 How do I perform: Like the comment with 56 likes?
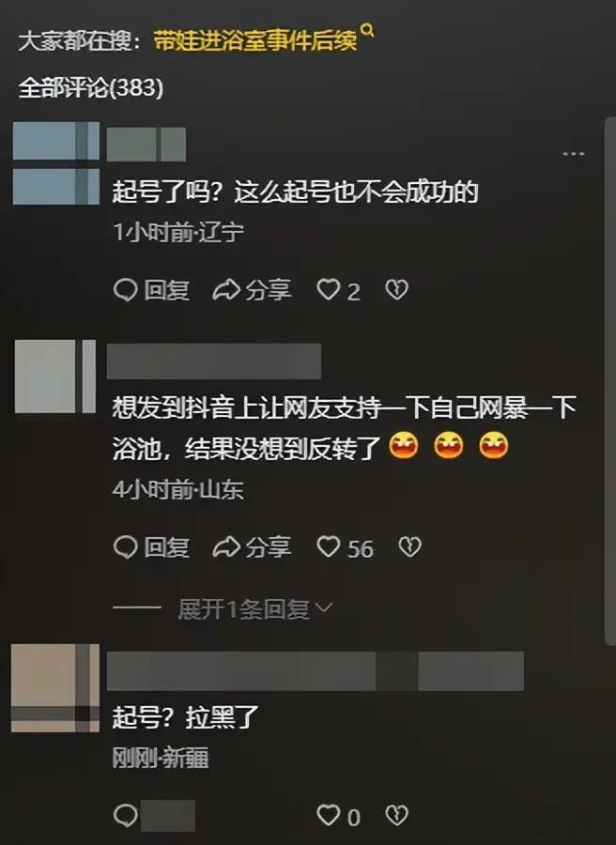tap(345, 547)
